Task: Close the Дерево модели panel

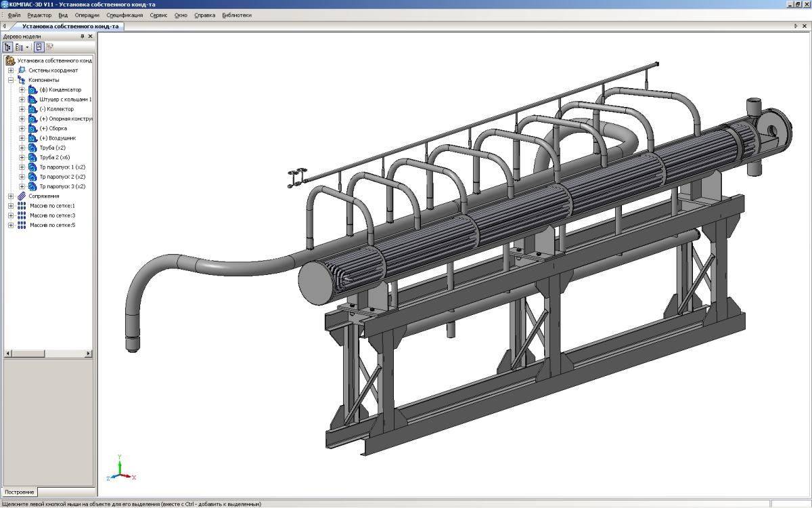Action: point(91,37)
